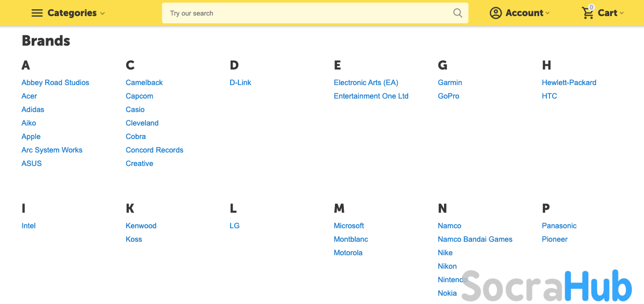Screen dimensions: 644x304
Task: Open the D-Link brand link
Action: [x=240, y=82]
